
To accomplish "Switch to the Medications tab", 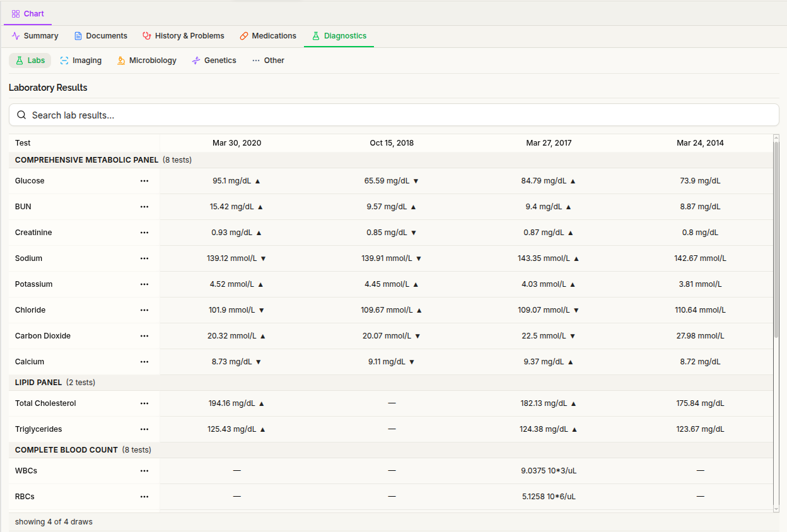I will pyautogui.click(x=268, y=36).
